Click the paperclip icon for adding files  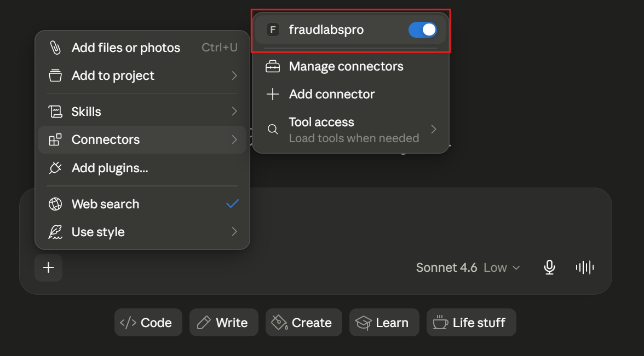(x=55, y=48)
